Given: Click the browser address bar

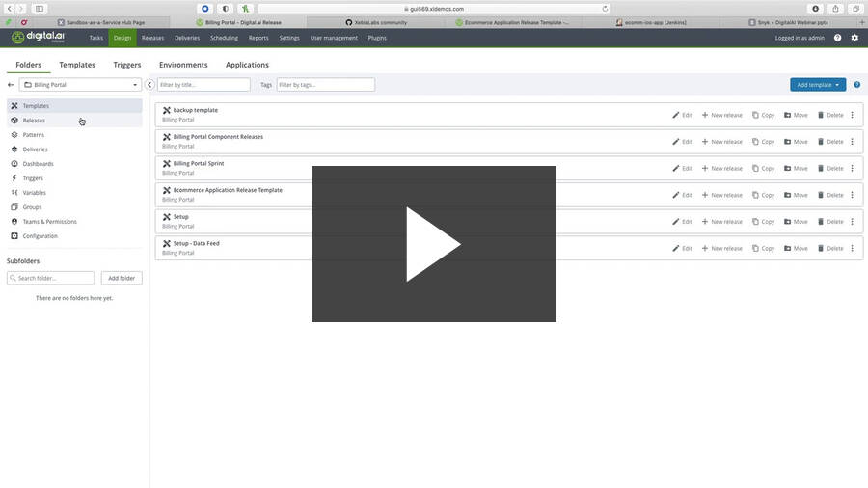Looking at the screenshot, I should pos(434,9).
